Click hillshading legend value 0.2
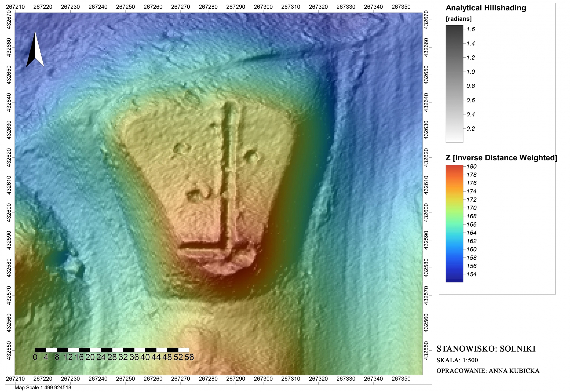 pos(471,129)
